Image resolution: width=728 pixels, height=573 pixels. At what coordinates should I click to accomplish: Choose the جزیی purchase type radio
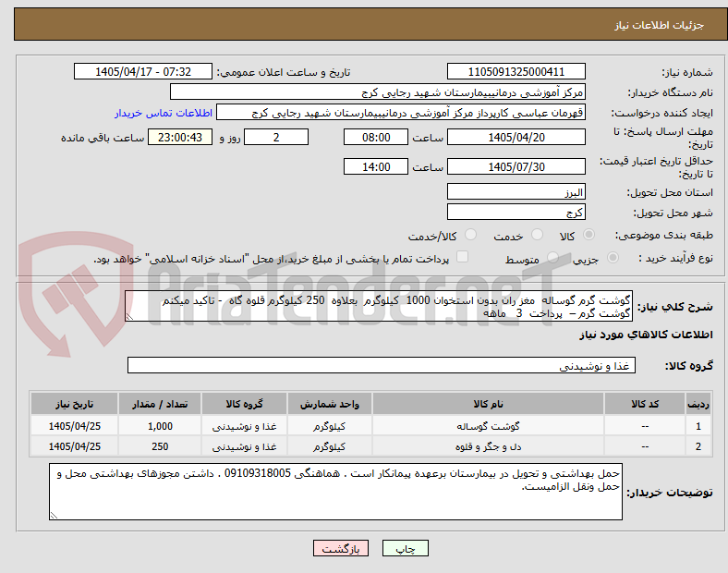(613, 257)
